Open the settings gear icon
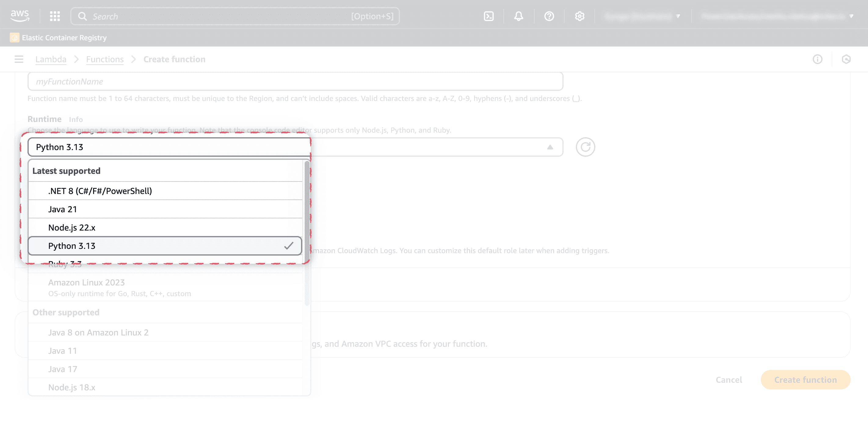The image size is (868, 423). tap(579, 16)
